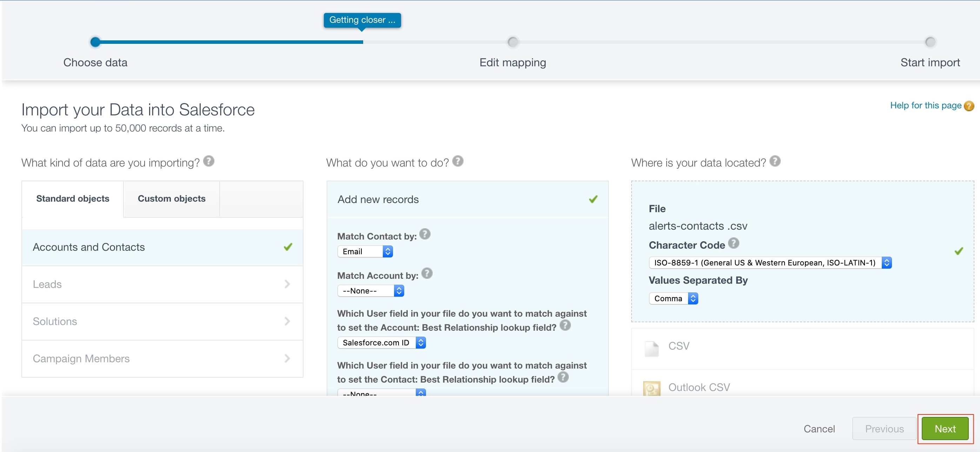
Task: Open help icon next to 'Where is your data located?'
Action: pyautogui.click(x=775, y=161)
